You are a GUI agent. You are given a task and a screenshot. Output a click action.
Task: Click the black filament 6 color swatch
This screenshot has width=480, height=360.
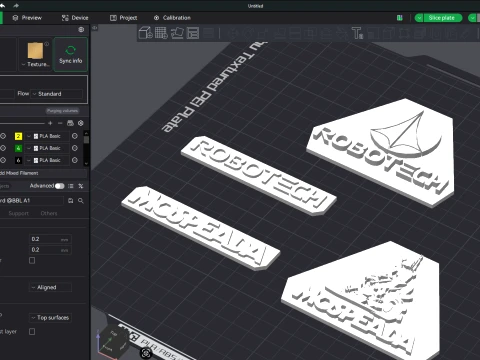pyautogui.click(x=18, y=160)
